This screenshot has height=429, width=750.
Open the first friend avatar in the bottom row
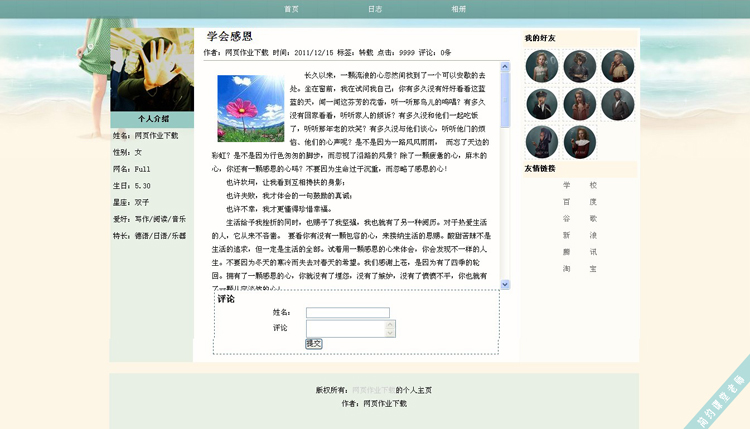542,142
